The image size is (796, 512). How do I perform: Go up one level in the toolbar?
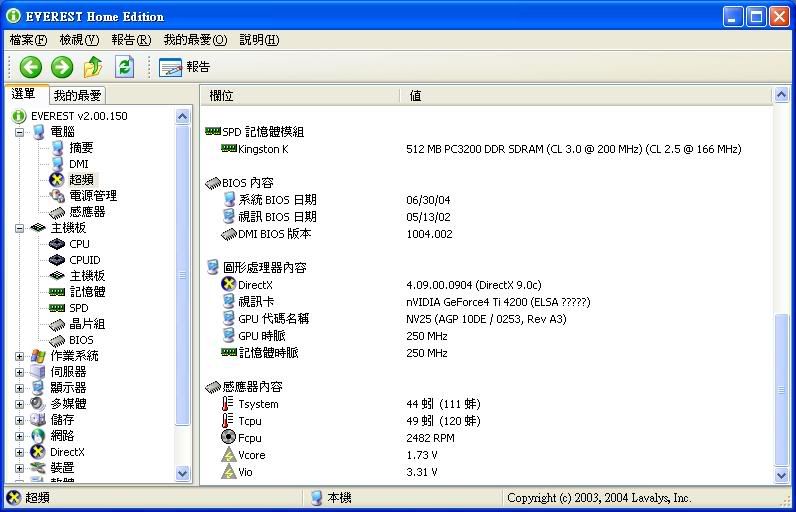pyautogui.click(x=93, y=67)
